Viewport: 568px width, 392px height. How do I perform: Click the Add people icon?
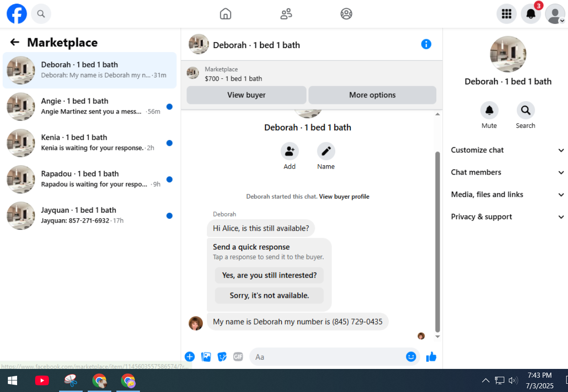(290, 151)
